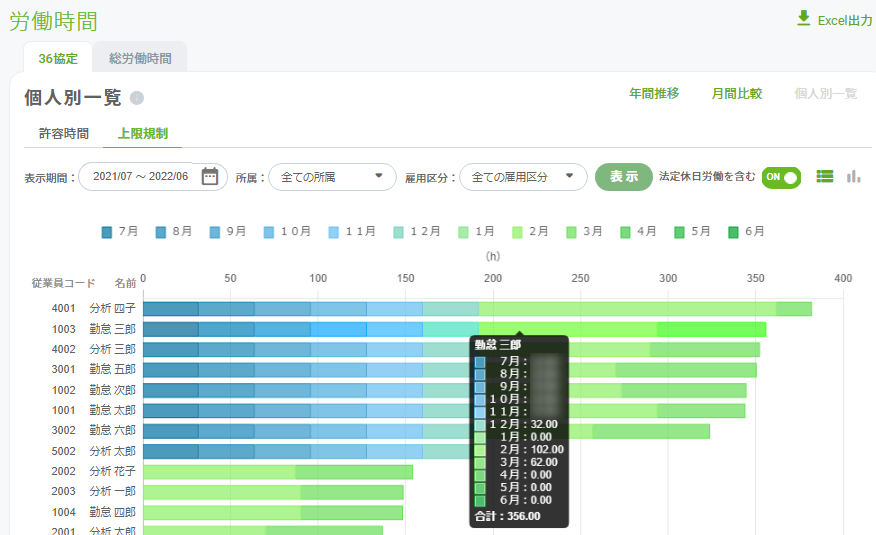Open the info icon beside 個人別一覧
The height and width of the screenshot is (535, 876).
click(137, 98)
